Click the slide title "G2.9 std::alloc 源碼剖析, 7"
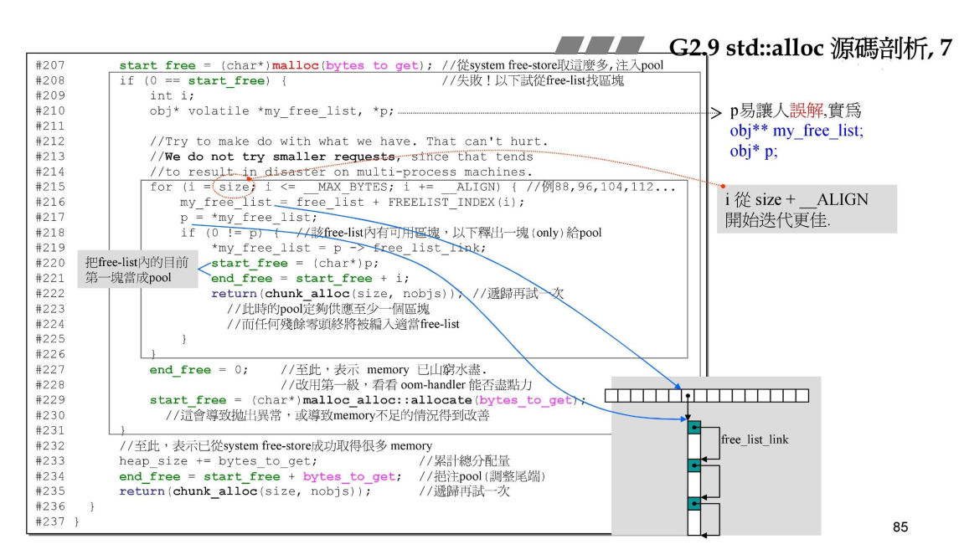The height and width of the screenshot is (560, 964). 810,48
